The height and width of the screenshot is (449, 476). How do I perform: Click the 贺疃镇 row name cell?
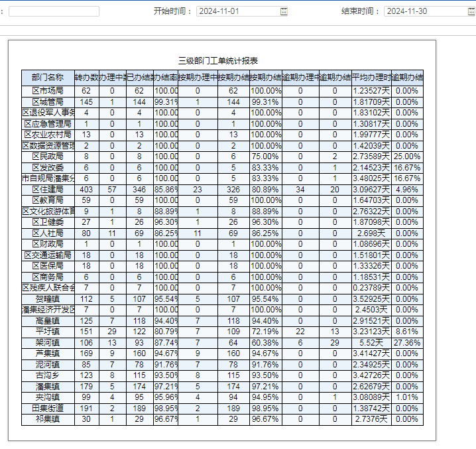(48, 299)
